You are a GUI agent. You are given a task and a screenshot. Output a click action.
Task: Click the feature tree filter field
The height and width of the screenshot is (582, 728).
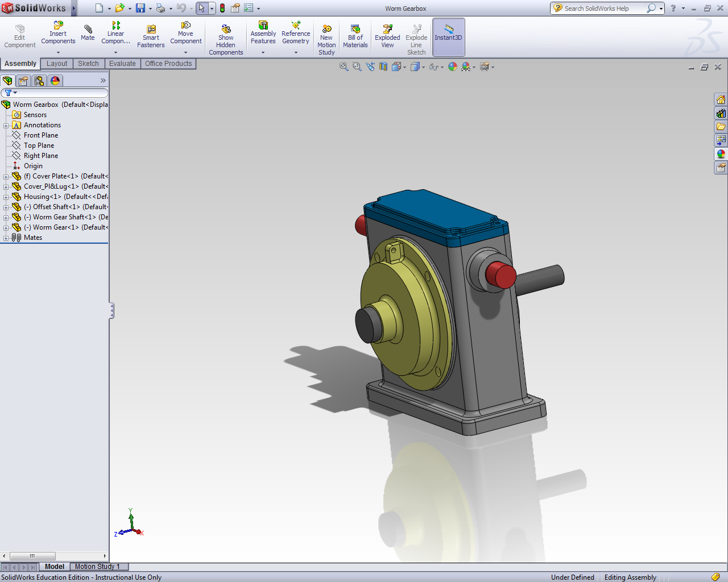pyautogui.click(x=55, y=93)
